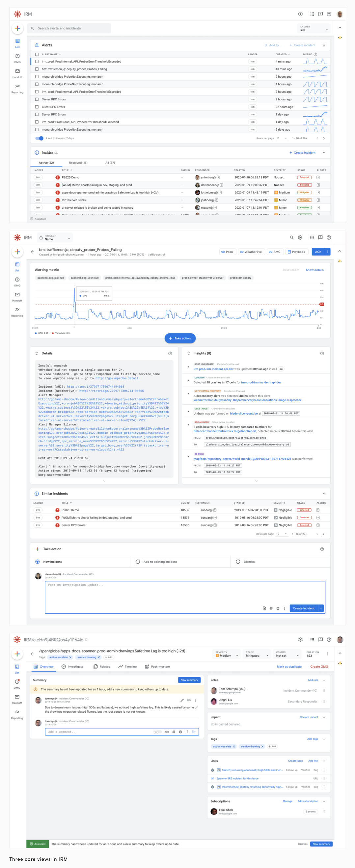Open the Post-mortem tab
Screen dimensions: 355x868
(157, 667)
